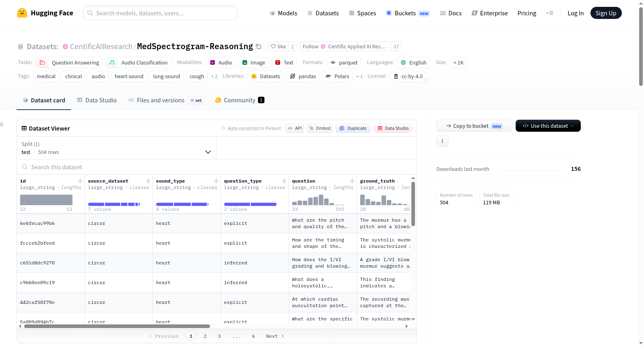Click the Polars library tag

point(337,76)
